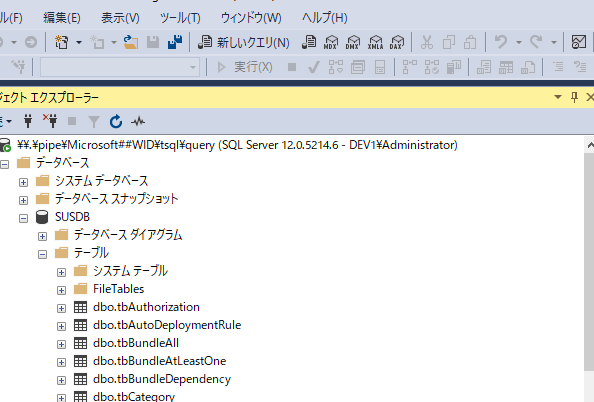Viewport: 594px width, 402px height.
Task: Click the 新しいクエリ(N) button
Action: pyautogui.click(x=244, y=42)
